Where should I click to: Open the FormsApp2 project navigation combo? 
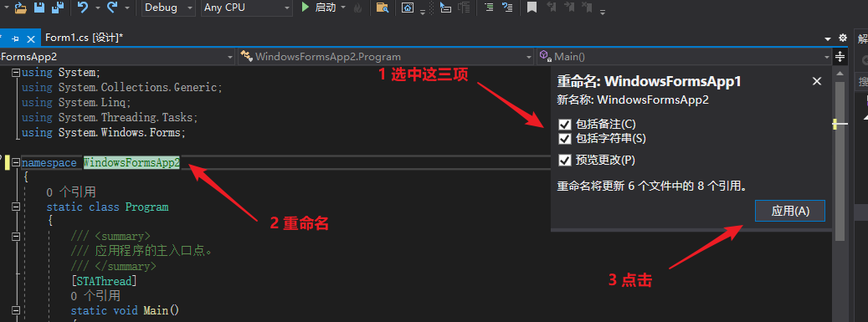pyautogui.click(x=118, y=56)
